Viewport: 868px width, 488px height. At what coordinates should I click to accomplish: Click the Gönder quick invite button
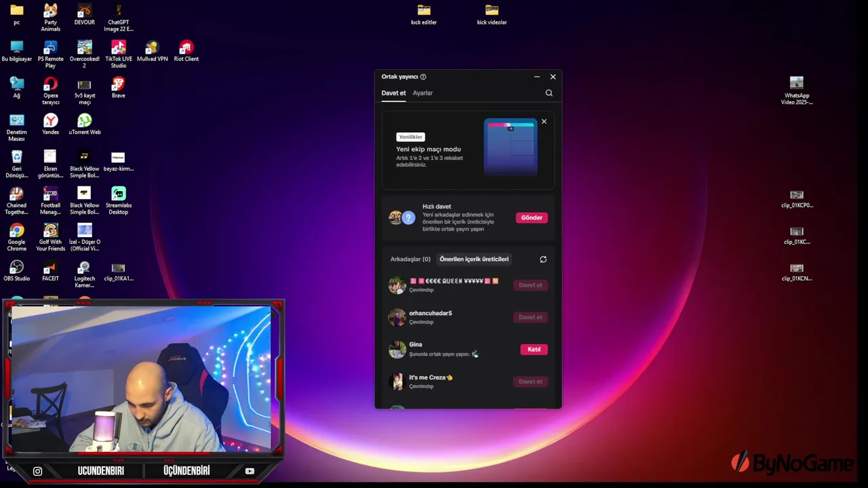click(532, 218)
